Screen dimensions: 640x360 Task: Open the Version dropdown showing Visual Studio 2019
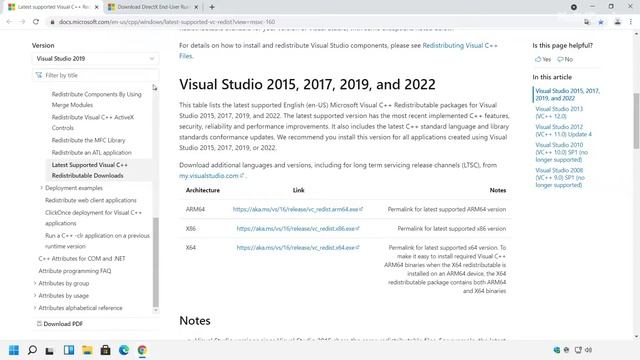95,59
